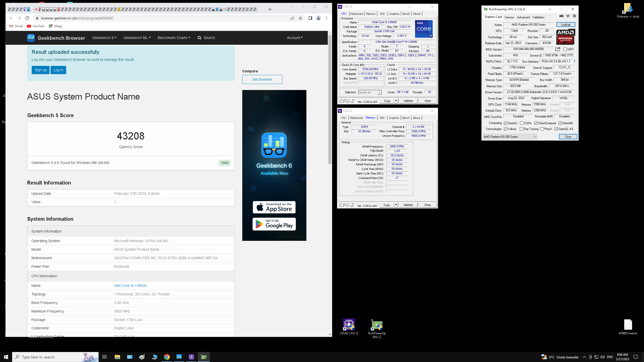Viewport: 644px width, 362px height.
Task: Toggle the OpenCL checkbox
Action: (505, 123)
